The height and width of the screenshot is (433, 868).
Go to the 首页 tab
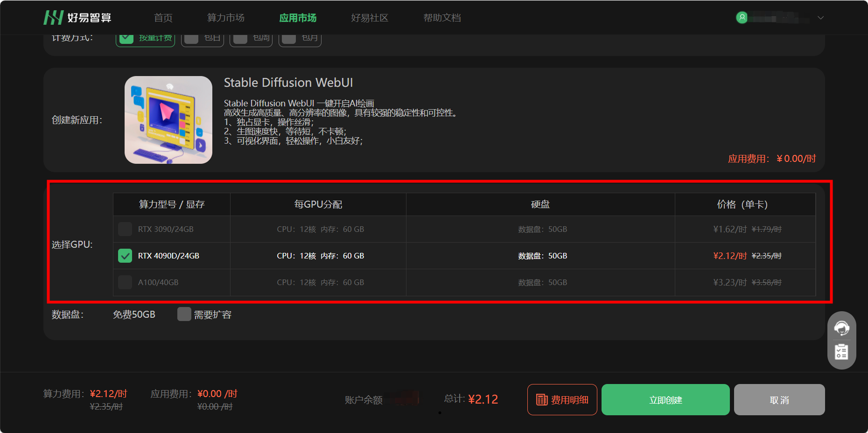tap(163, 18)
